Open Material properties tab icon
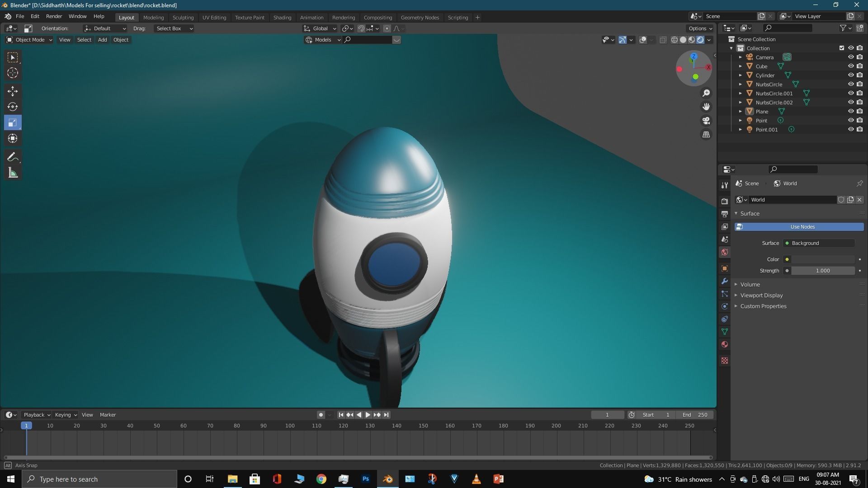 (725, 344)
